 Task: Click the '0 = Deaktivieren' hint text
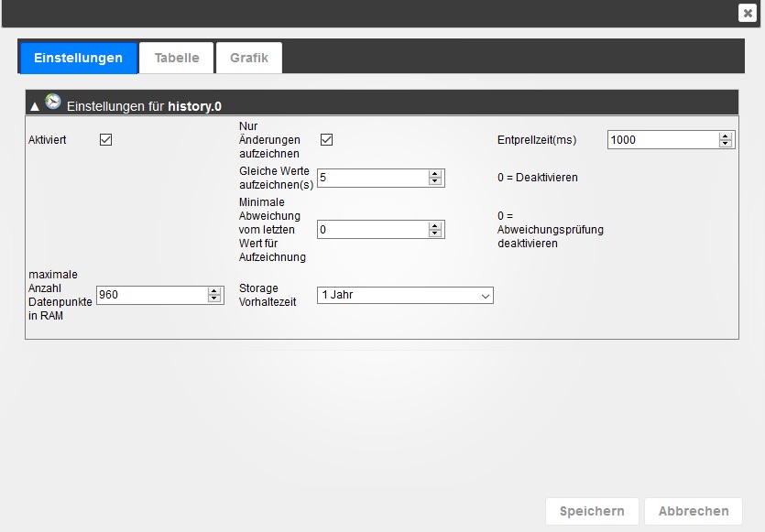coord(537,178)
